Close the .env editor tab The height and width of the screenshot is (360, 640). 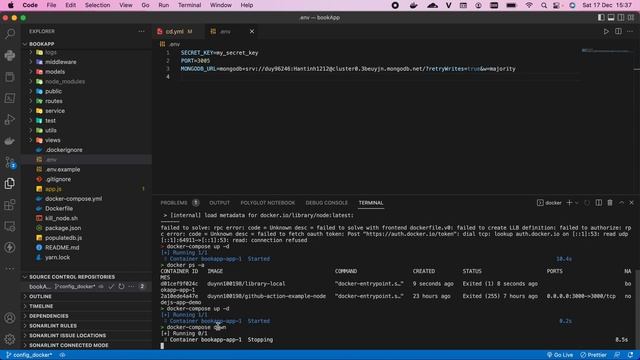(252, 31)
